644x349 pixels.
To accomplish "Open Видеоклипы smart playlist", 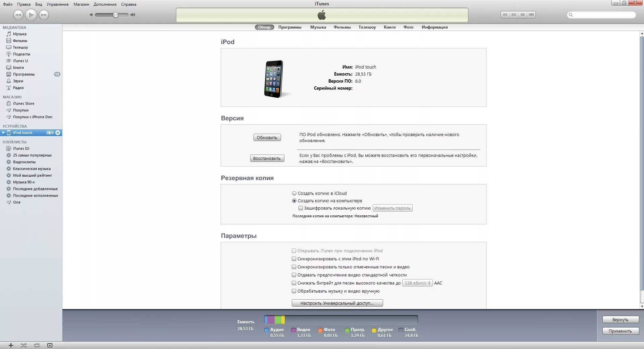I will (31, 162).
